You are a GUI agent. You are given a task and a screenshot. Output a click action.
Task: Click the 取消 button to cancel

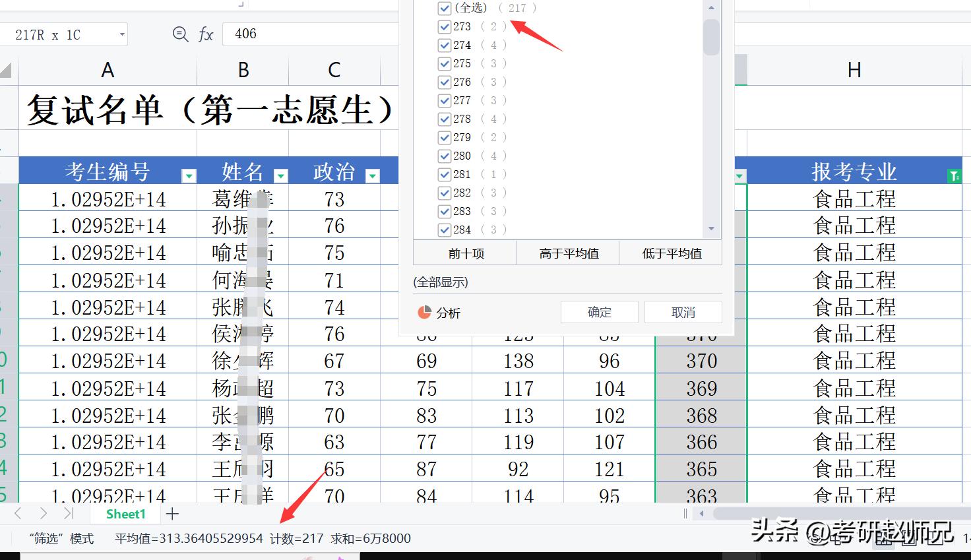pos(683,311)
